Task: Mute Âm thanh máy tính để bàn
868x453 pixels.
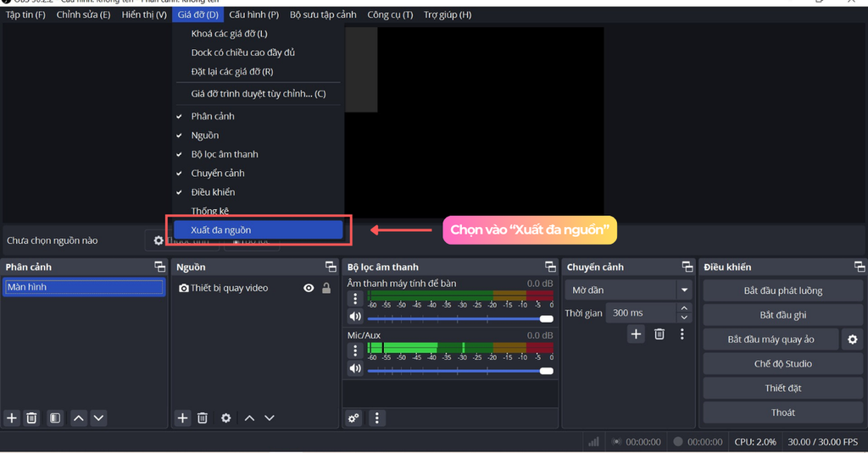Action: [x=355, y=317]
